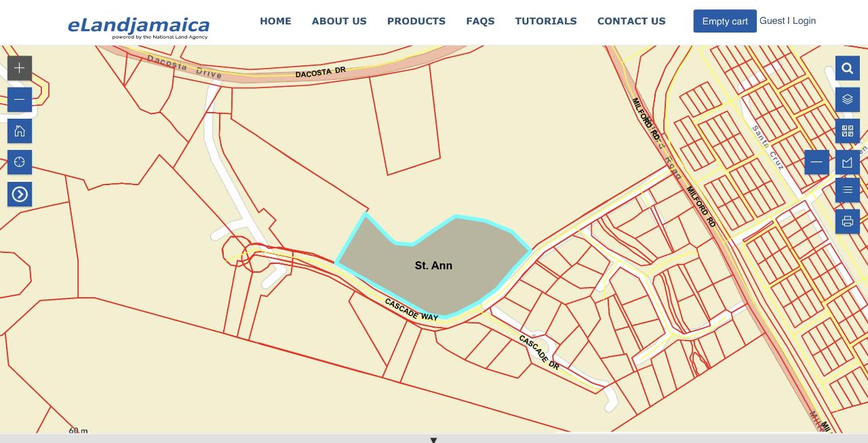This screenshot has height=443, width=868.
Task: Zoom in using the plus control
Action: pyautogui.click(x=19, y=68)
